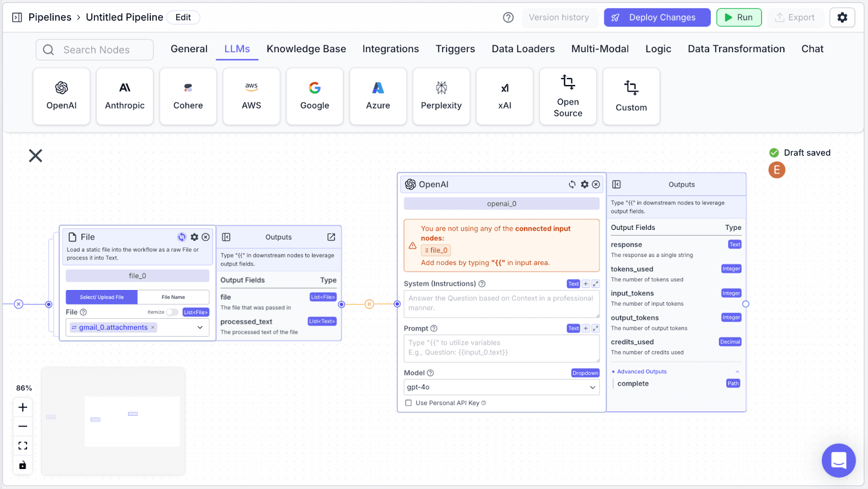The width and height of the screenshot is (868, 489).
Task: Expand the Prompt field to fullscreen
Action: [x=595, y=329]
